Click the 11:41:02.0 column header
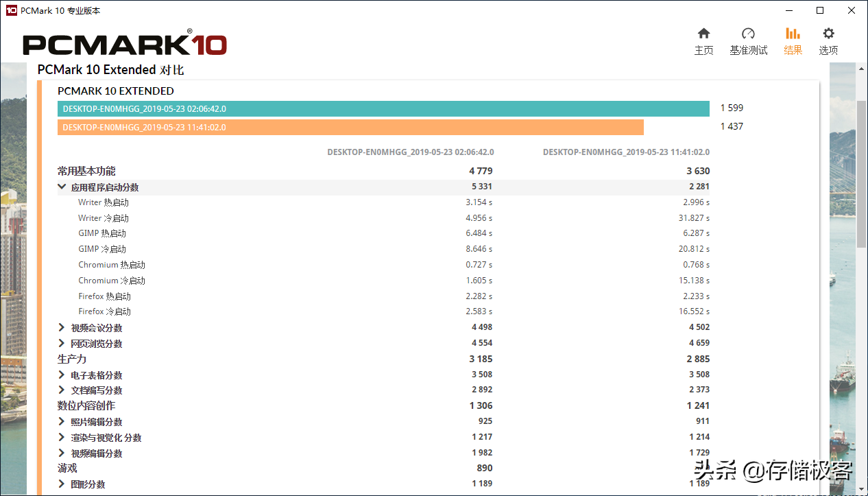This screenshot has width=868, height=496. [x=626, y=152]
